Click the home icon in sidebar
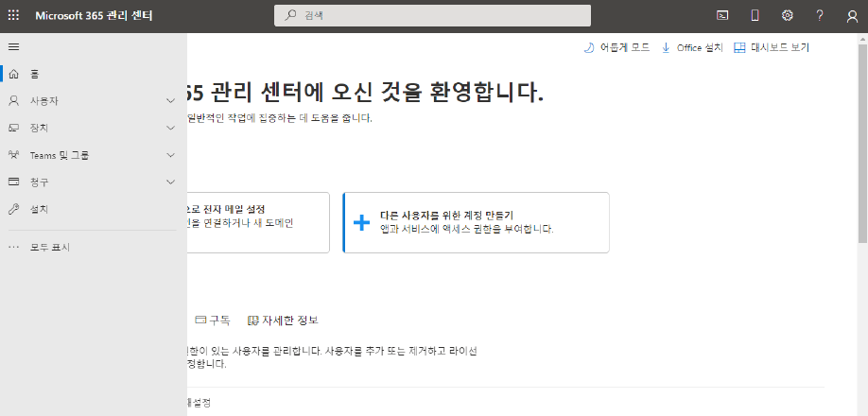Viewport: 868px width, 416px height. (x=14, y=74)
